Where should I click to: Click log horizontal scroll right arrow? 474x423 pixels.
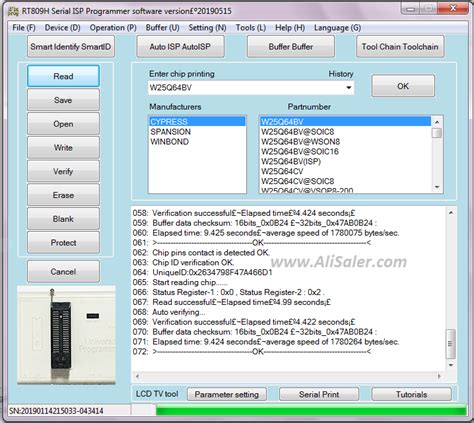pyautogui.click(x=440, y=376)
